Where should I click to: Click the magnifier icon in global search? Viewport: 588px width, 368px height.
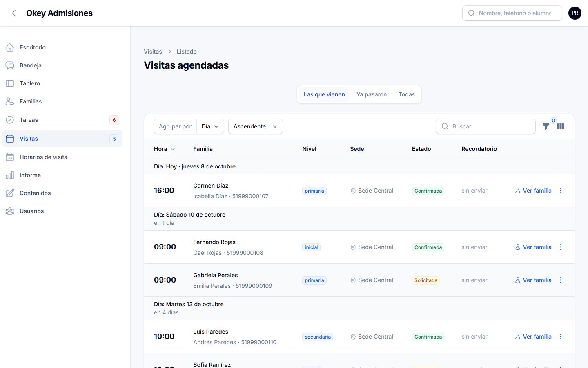tap(472, 13)
